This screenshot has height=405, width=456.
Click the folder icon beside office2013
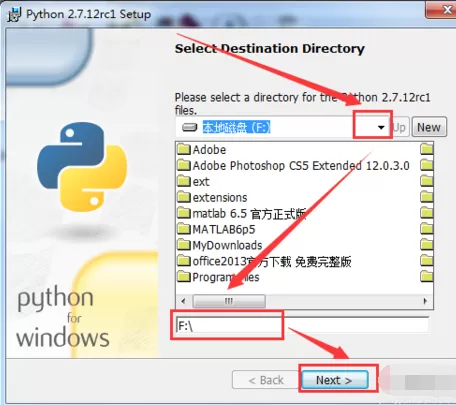(184, 261)
